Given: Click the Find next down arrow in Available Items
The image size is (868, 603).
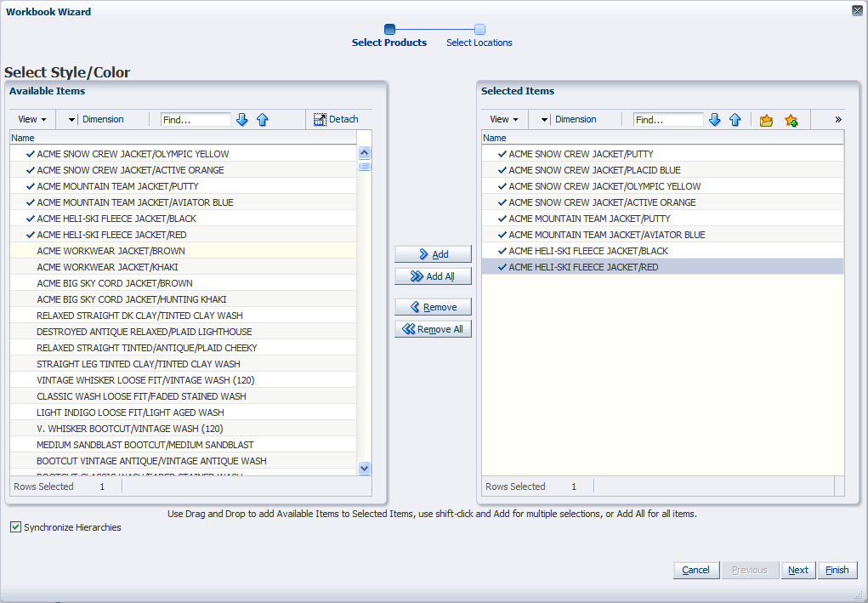Looking at the screenshot, I should pos(242,120).
